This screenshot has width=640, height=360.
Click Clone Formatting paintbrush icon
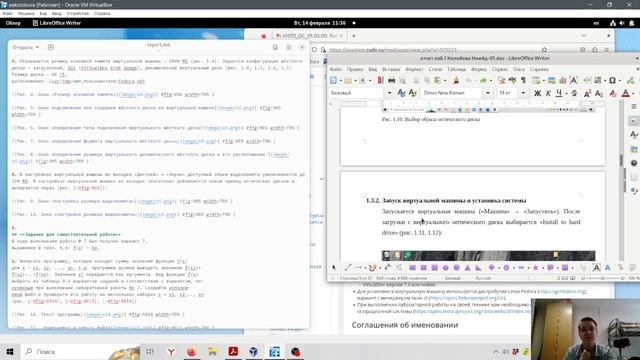click(456, 80)
